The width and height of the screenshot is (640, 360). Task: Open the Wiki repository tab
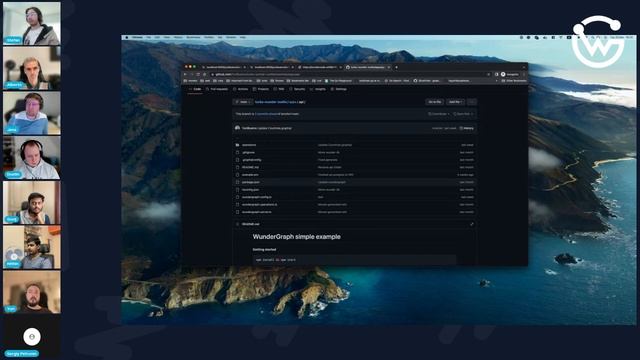(x=280, y=89)
